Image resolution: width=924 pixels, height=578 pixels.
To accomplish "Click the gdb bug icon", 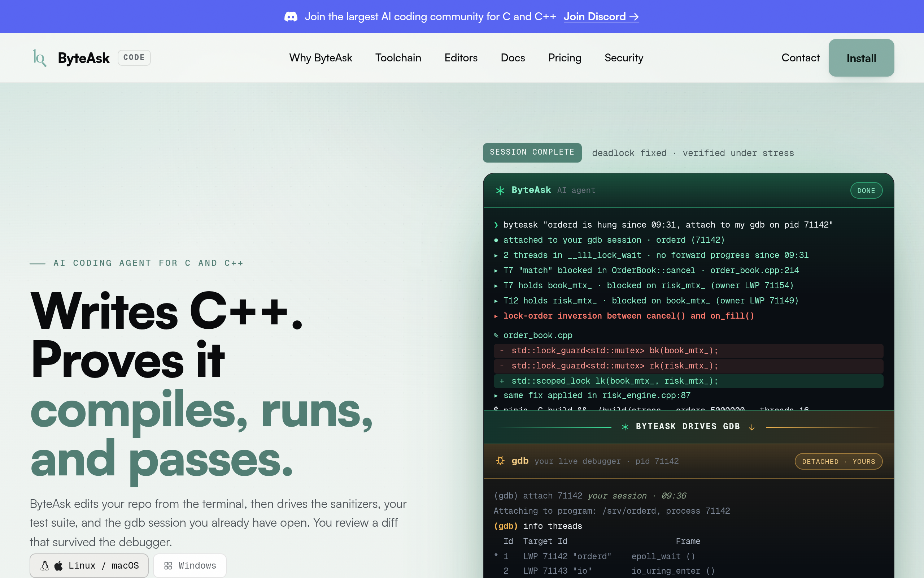I will pyautogui.click(x=500, y=461).
